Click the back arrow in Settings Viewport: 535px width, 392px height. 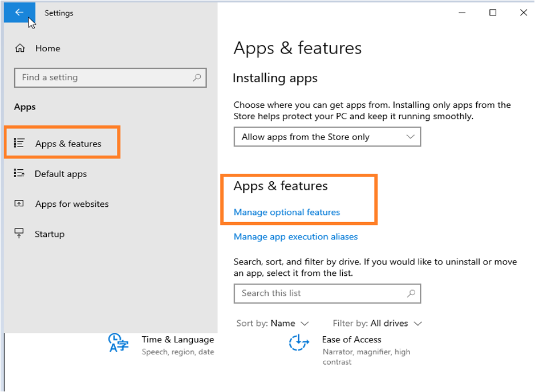[19, 13]
